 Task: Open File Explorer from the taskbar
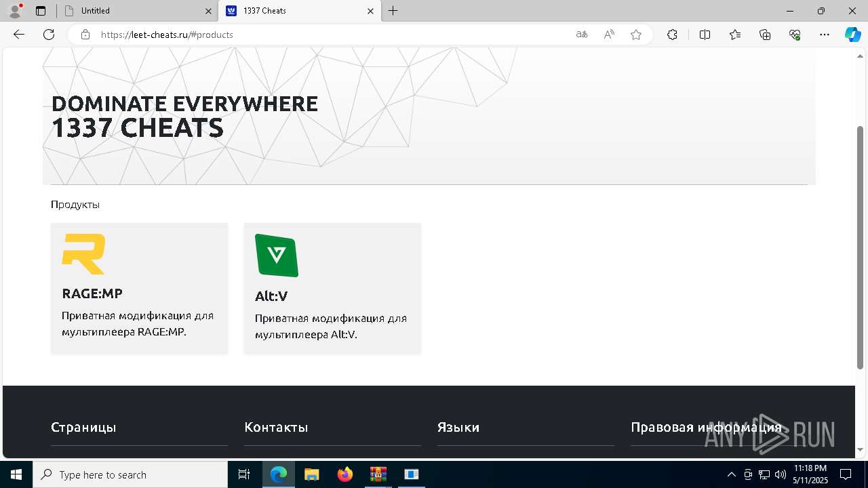pos(311,474)
